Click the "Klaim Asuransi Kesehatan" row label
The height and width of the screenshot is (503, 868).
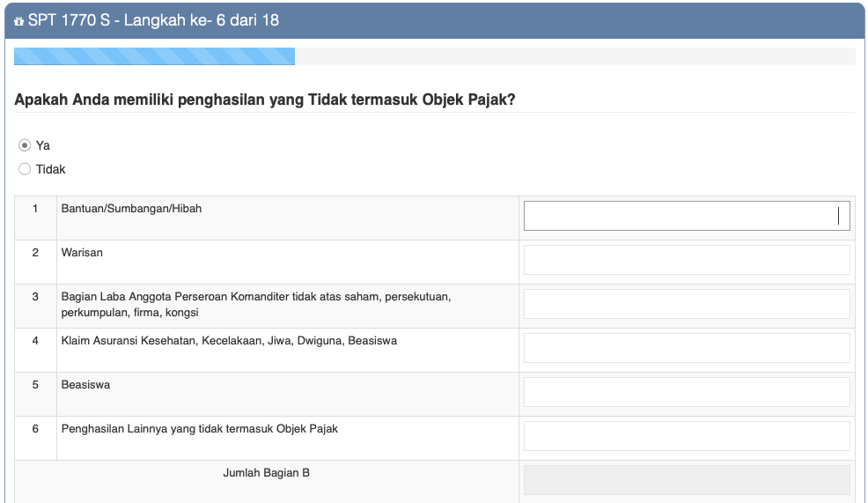229,341
